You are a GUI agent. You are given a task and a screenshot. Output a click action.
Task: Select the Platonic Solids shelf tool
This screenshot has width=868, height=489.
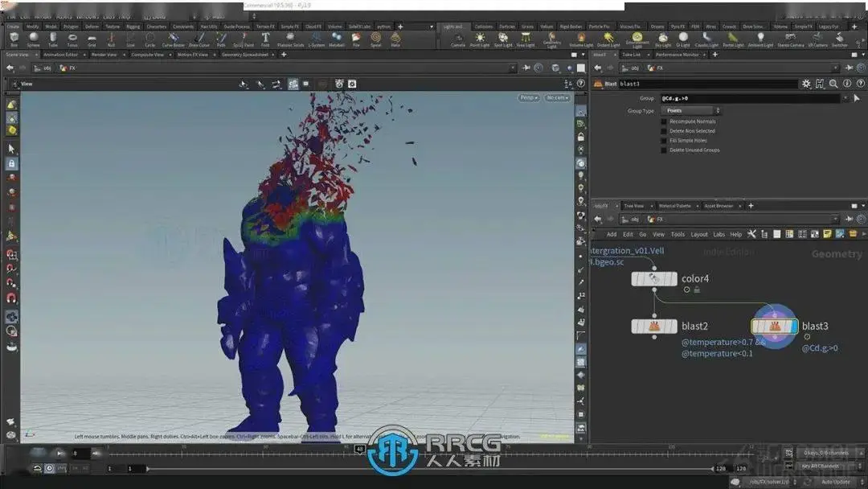pyautogui.click(x=290, y=39)
